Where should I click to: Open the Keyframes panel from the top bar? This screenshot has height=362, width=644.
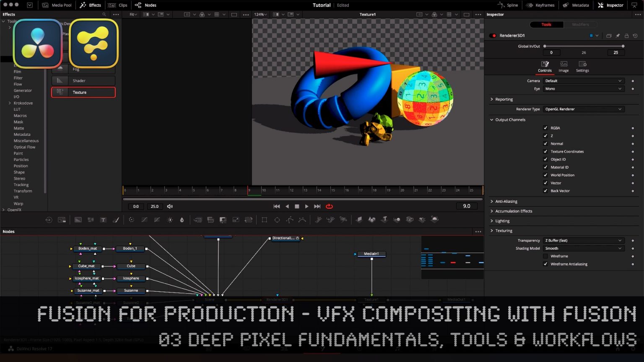(x=540, y=5)
